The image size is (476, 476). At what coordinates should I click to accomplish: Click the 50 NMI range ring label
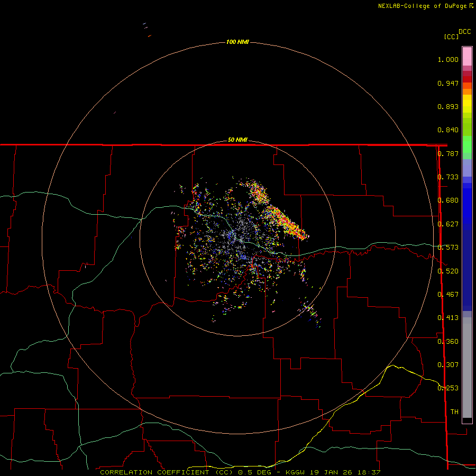pos(237,140)
